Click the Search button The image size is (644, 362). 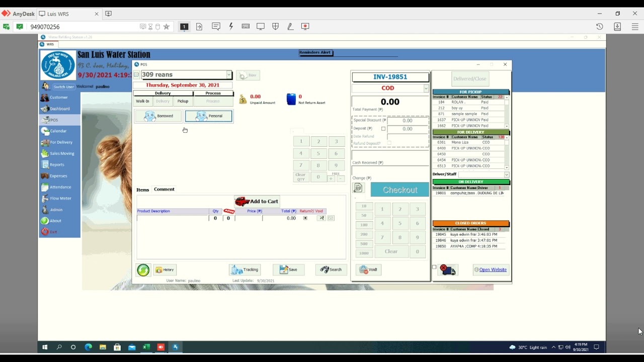click(x=332, y=270)
